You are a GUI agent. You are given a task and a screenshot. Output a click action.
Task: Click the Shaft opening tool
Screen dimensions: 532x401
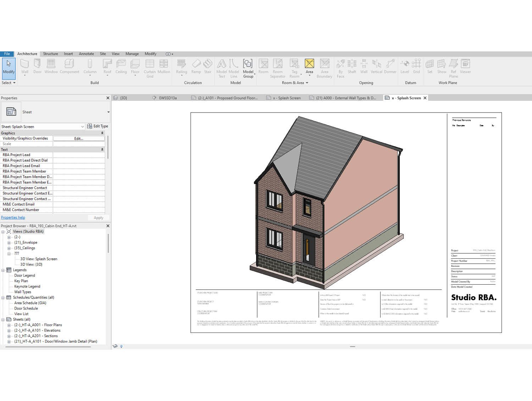pos(352,67)
